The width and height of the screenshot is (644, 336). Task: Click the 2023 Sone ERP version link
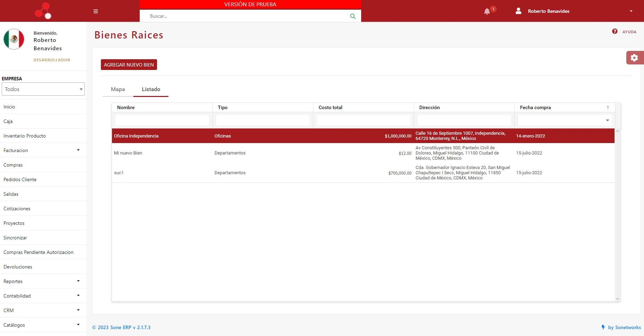coord(121,327)
